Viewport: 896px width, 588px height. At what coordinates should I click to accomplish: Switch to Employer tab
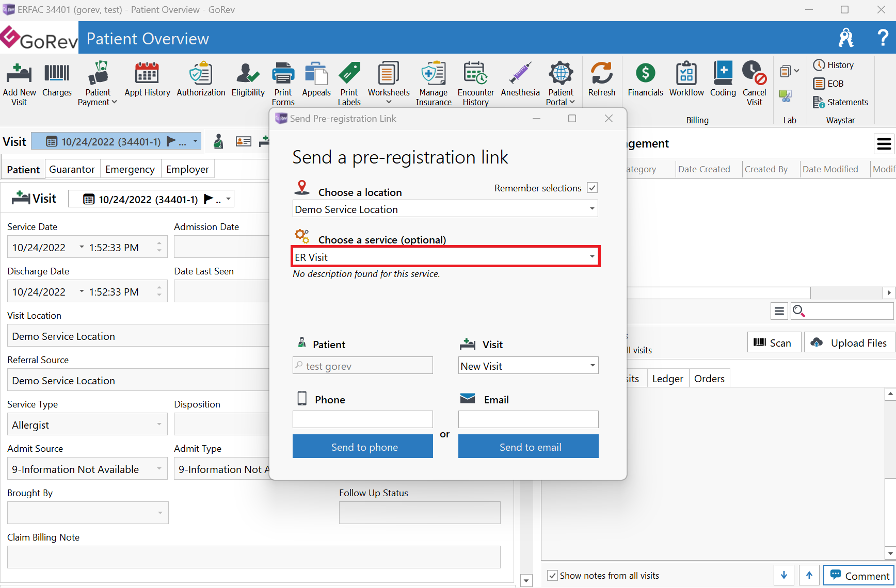point(187,169)
